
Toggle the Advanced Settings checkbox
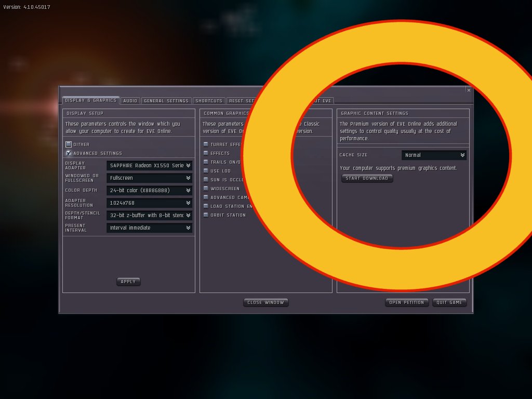69,153
